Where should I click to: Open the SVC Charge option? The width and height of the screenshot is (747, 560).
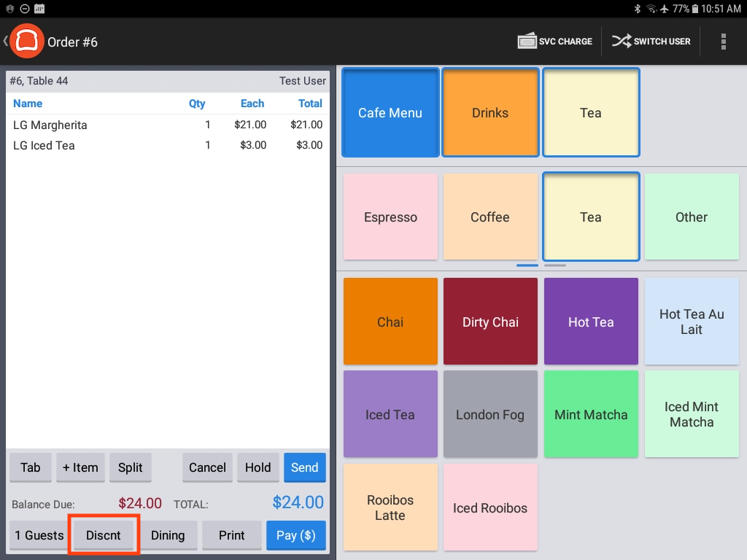(554, 42)
